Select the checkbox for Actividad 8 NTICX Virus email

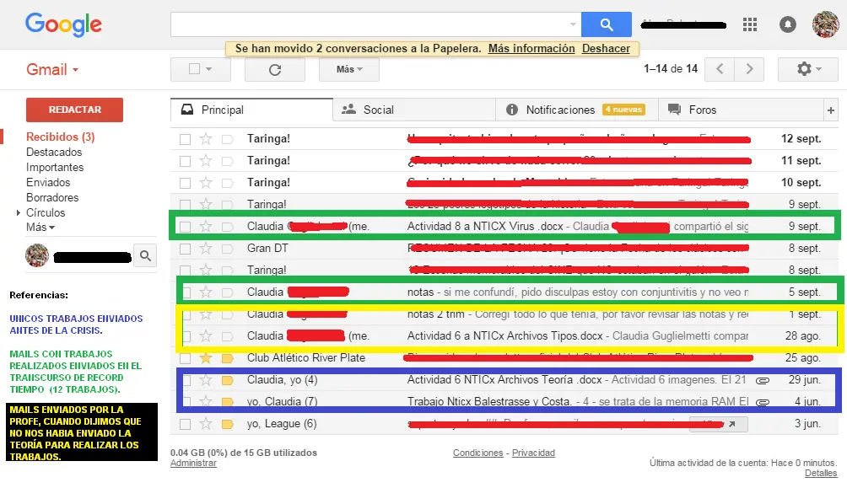coord(186,228)
